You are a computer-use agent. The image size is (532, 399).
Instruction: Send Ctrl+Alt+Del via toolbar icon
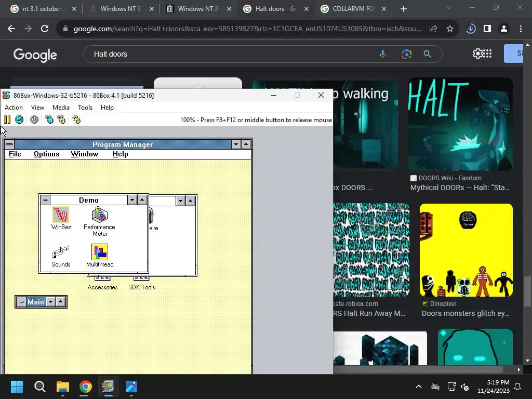coord(49,119)
